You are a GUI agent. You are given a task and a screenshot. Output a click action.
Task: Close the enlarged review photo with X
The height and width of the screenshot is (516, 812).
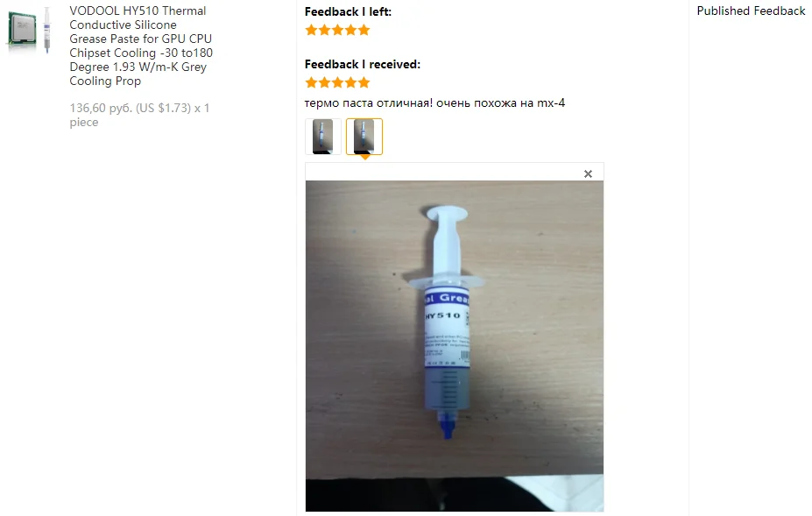point(588,174)
